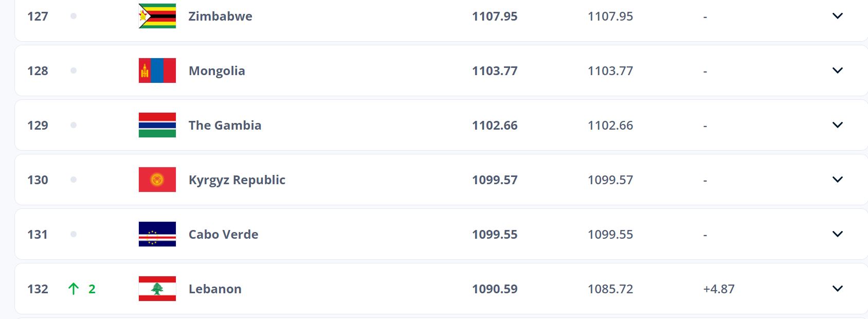Click the Mongolia flag icon
This screenshot has height=319, width=868.
[x=157, y=70]
